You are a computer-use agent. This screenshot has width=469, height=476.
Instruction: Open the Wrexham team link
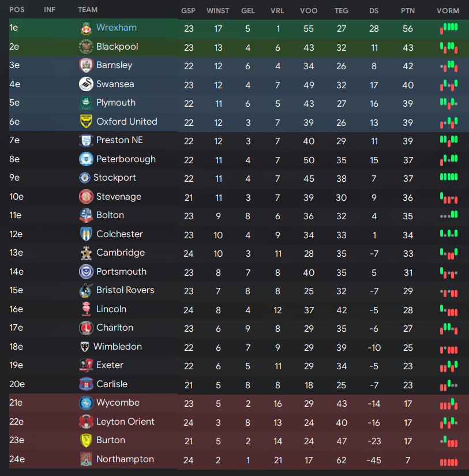[x=117, y=28]
